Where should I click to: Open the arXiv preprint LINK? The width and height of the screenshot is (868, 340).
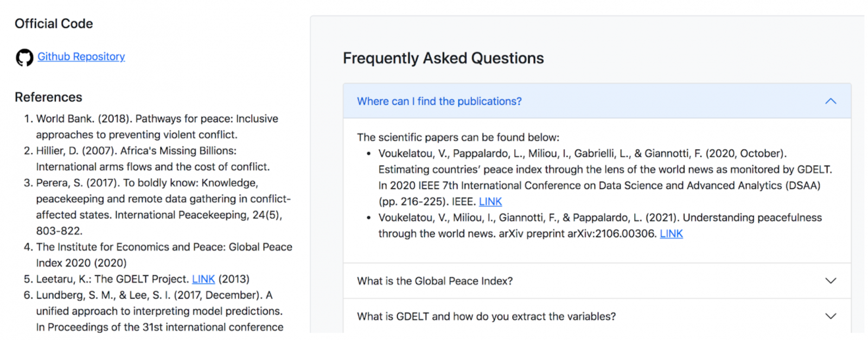click(x=671, y=234)
